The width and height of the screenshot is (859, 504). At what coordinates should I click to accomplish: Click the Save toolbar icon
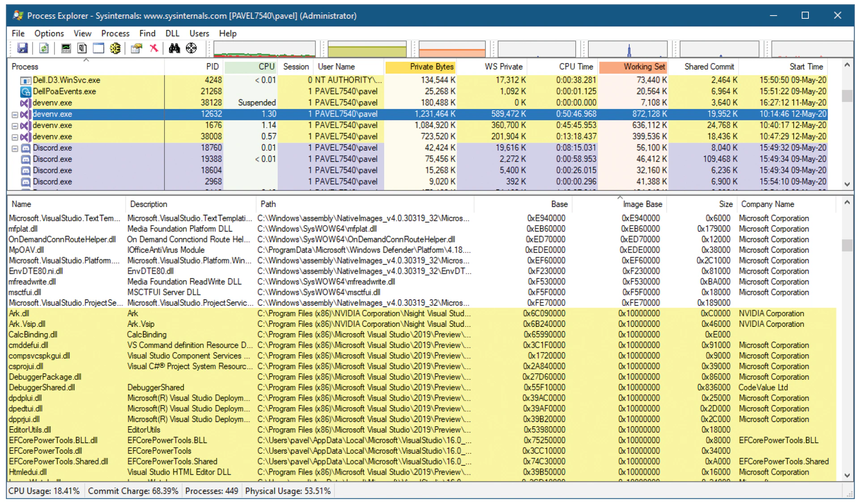[22, 48]
